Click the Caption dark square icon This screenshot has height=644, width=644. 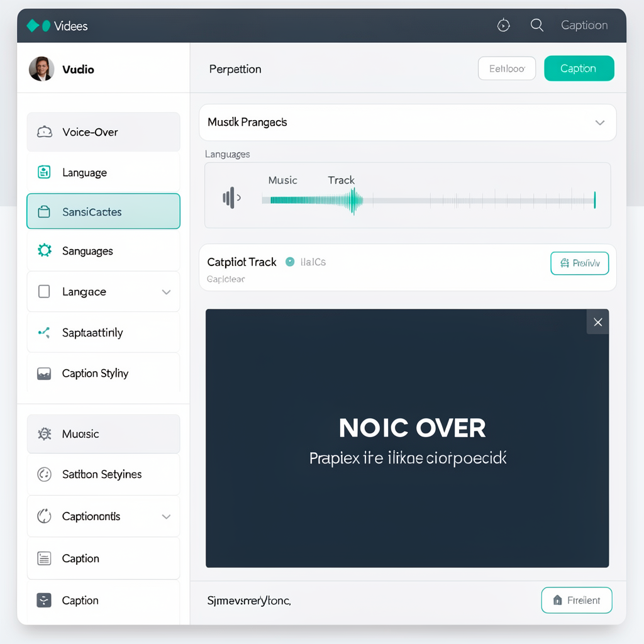coord(44,600)
